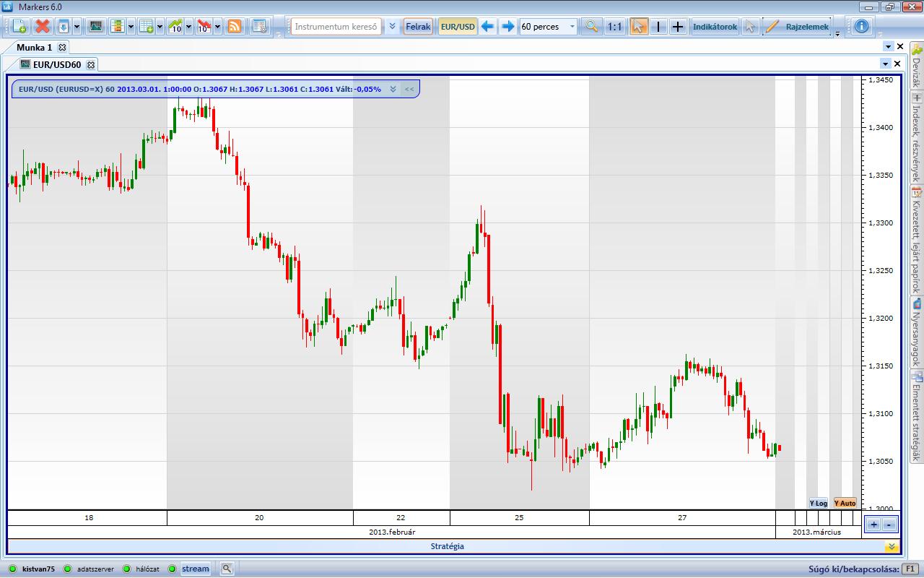Close the chart panel with X
This screenshot has width=924, height=578.
pos(897,64)
